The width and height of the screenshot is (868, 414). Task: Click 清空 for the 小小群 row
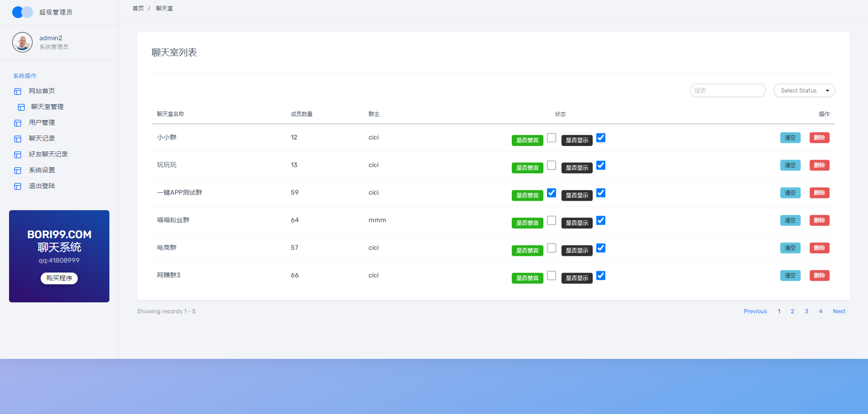point(790,138)
